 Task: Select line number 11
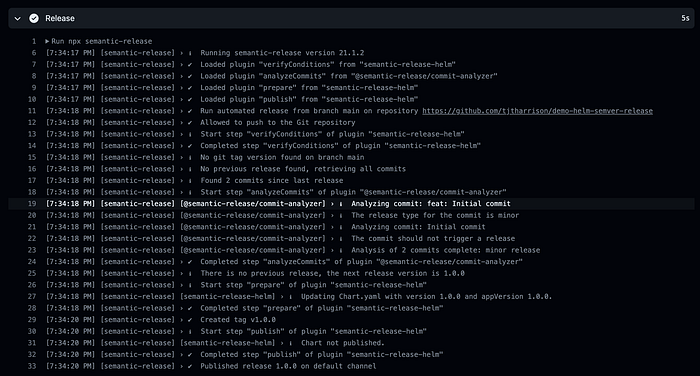click(32, 111)
